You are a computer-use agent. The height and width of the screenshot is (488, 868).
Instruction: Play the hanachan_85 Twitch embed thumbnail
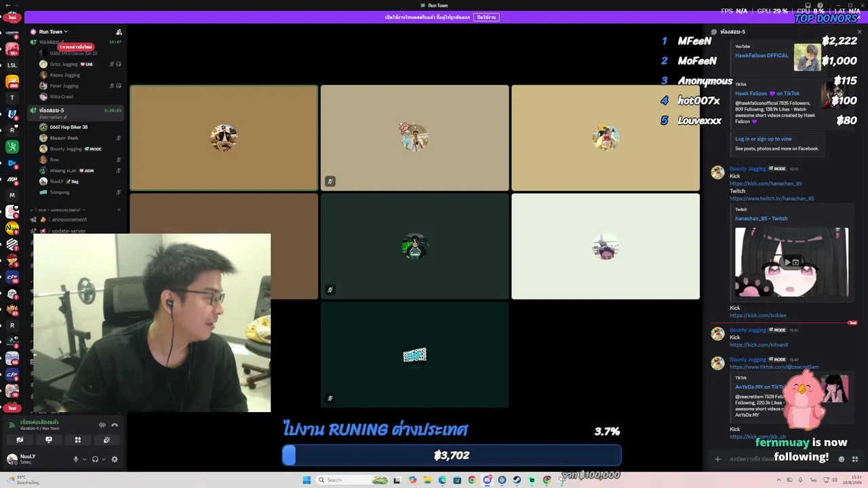click(791, 262)
